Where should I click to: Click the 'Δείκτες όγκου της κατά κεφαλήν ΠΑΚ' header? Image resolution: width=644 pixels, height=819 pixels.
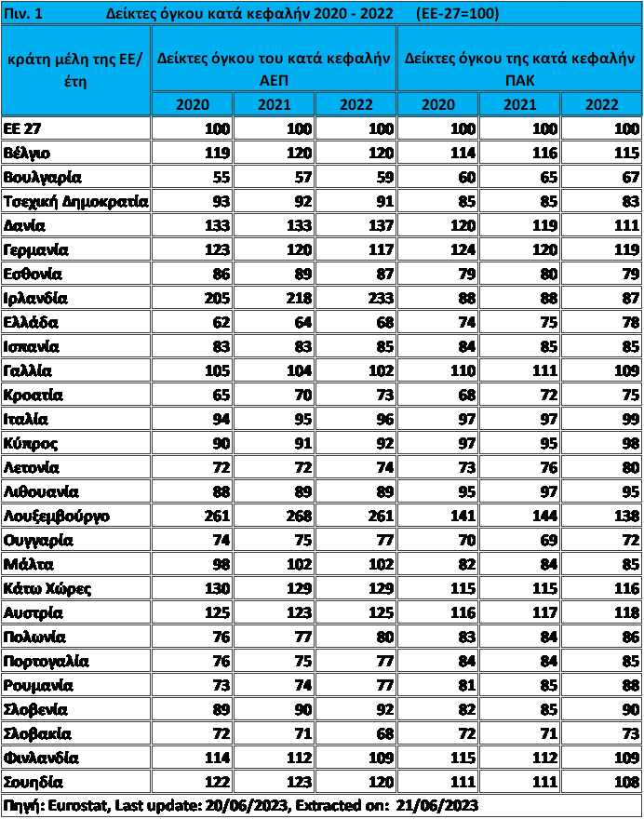tap(519, 69)
